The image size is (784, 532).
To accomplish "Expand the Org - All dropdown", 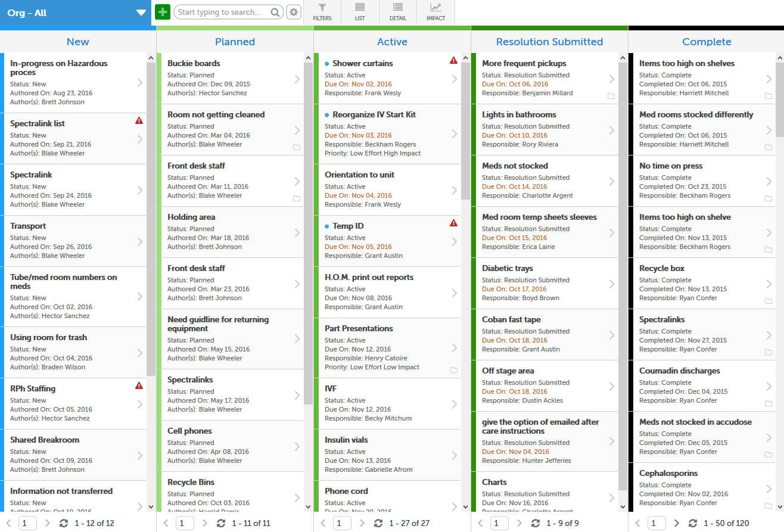I will [x=141, y=13].
